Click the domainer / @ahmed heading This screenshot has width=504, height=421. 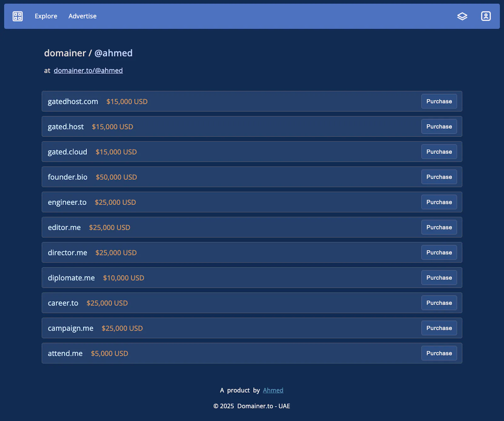[88, 53]
